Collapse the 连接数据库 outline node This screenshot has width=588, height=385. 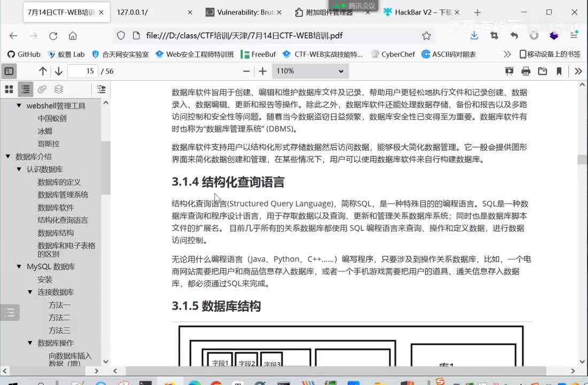(x=30, y=292)
